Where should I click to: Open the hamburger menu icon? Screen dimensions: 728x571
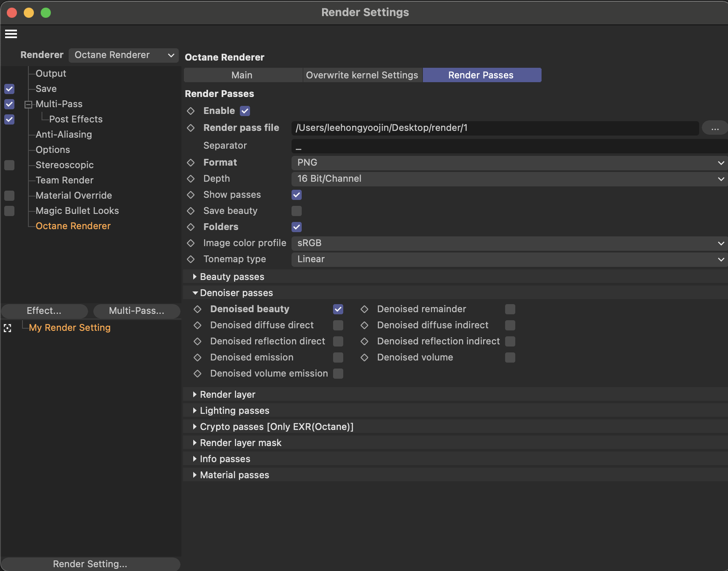click(11, 34)
